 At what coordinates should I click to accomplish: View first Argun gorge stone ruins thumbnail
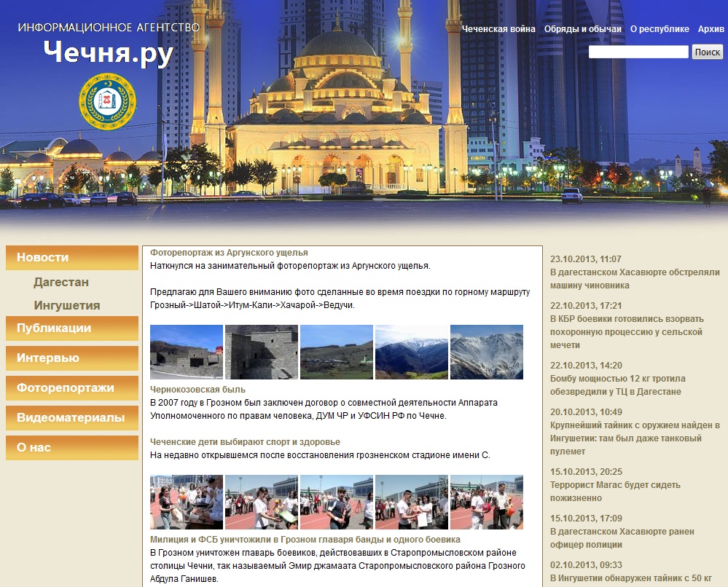click(187, 352)
